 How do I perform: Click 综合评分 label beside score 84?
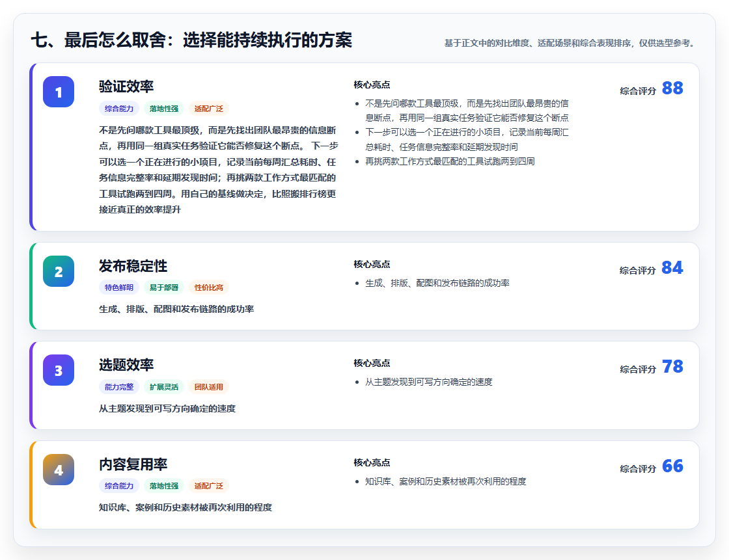tap(638, 271)
